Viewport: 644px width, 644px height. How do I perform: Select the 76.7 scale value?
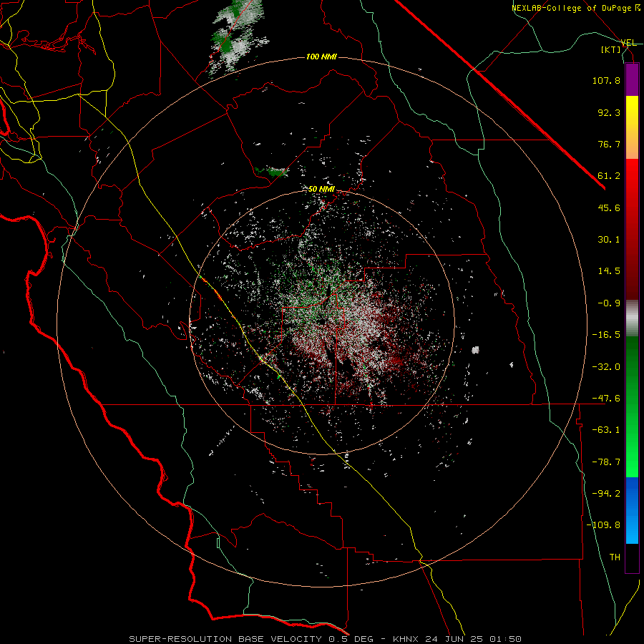point(609,144)
